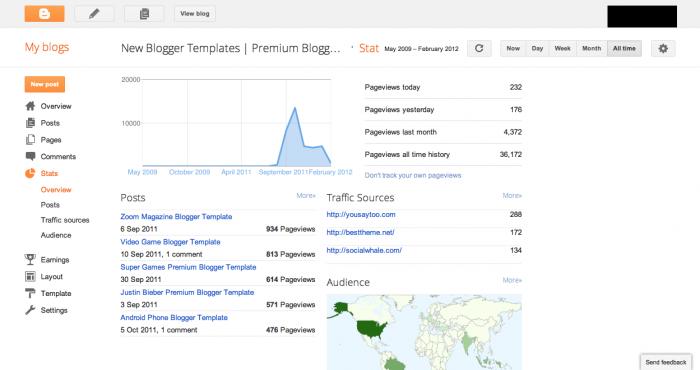
Task: Click the Layout icon in sidebar
Action: point(30,276)
